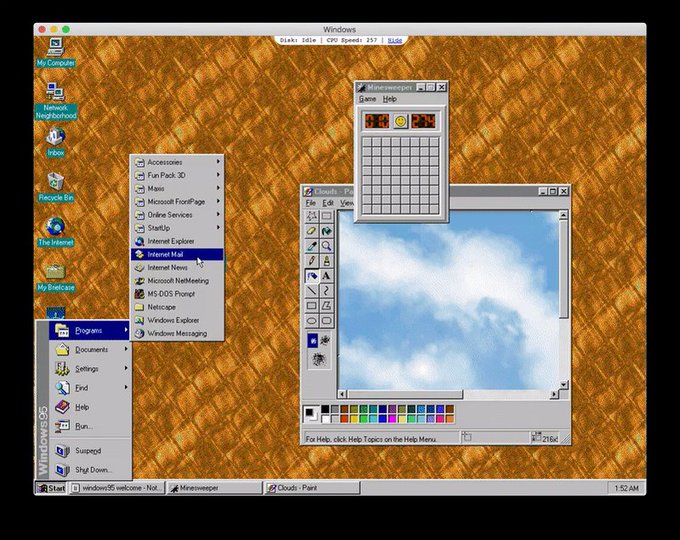This screenshot has height=540, width=680.
Task: Click the Recycle Bin desktop icon
Action: (x=56, y=187)
